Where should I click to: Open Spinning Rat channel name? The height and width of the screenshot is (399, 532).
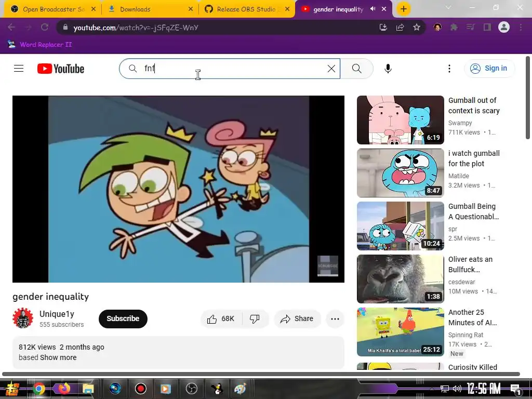pos(466,335)
